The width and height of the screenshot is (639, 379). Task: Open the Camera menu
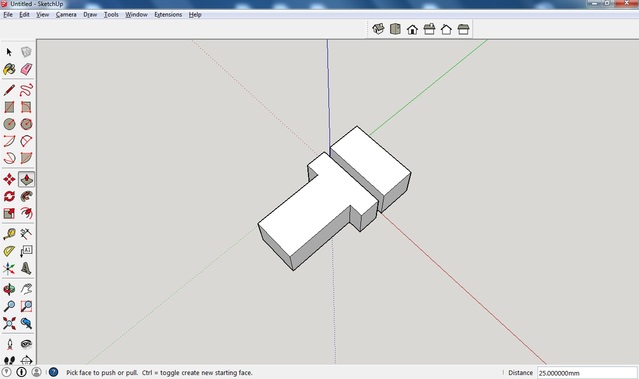[66, 15]
